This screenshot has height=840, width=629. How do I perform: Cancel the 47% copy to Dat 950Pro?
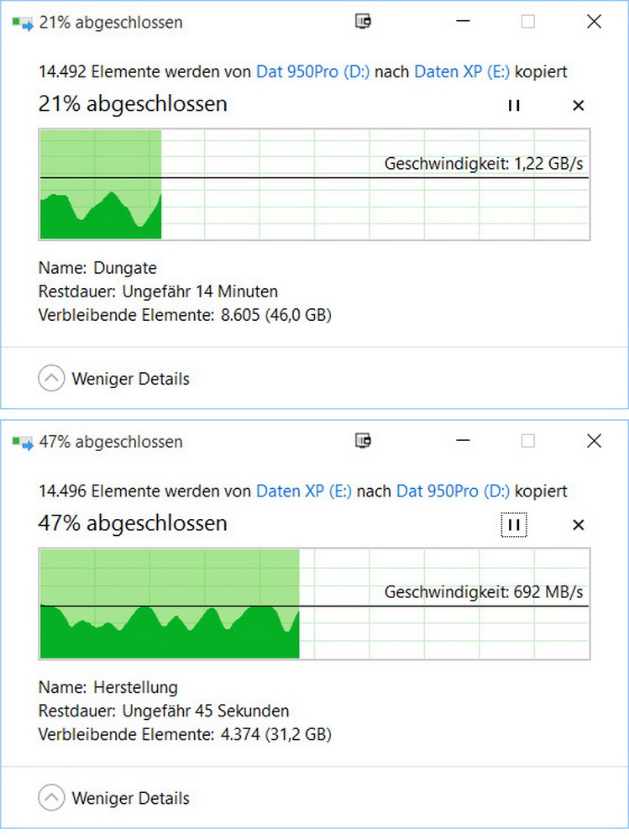[x=578, y=525]
